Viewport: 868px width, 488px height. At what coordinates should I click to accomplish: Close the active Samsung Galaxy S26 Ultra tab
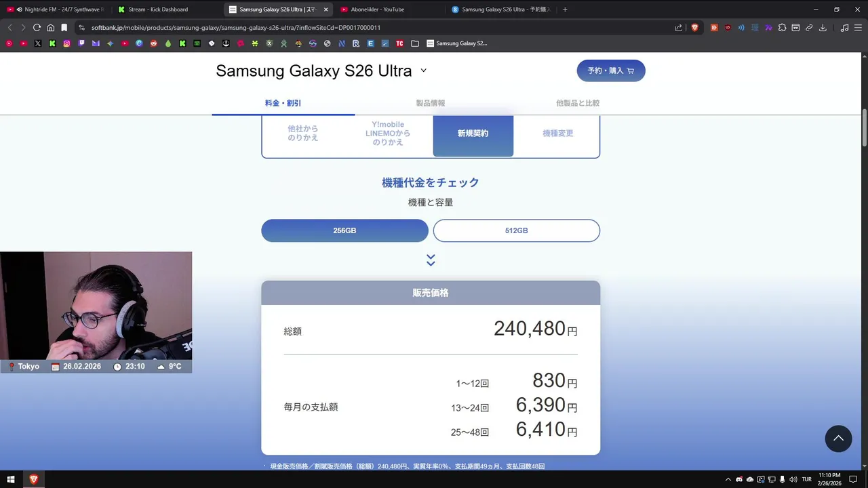326,9
